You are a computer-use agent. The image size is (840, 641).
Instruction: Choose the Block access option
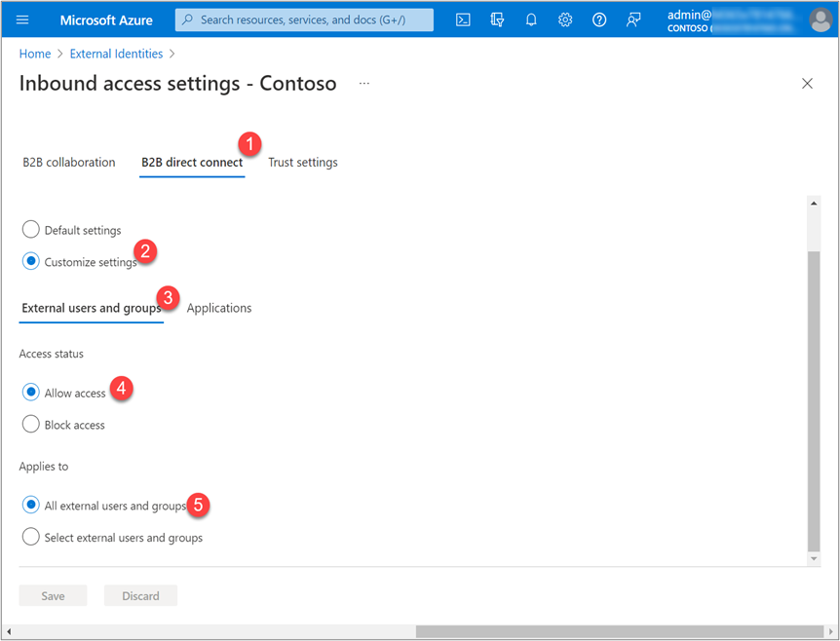pyautogui.click(x=31, y=425)
